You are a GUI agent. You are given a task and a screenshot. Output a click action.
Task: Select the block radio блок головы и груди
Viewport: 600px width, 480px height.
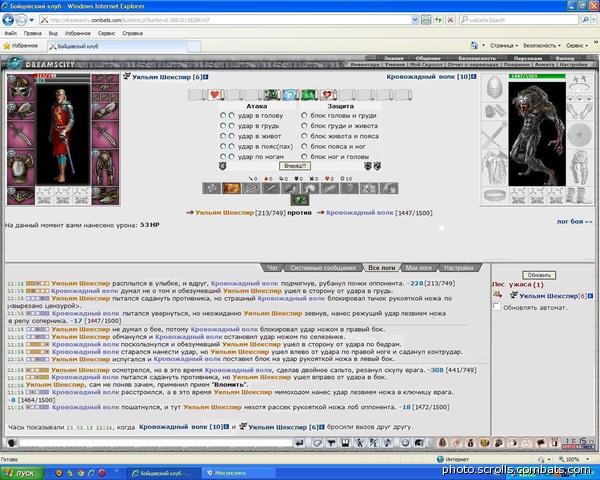click(304, 115)
